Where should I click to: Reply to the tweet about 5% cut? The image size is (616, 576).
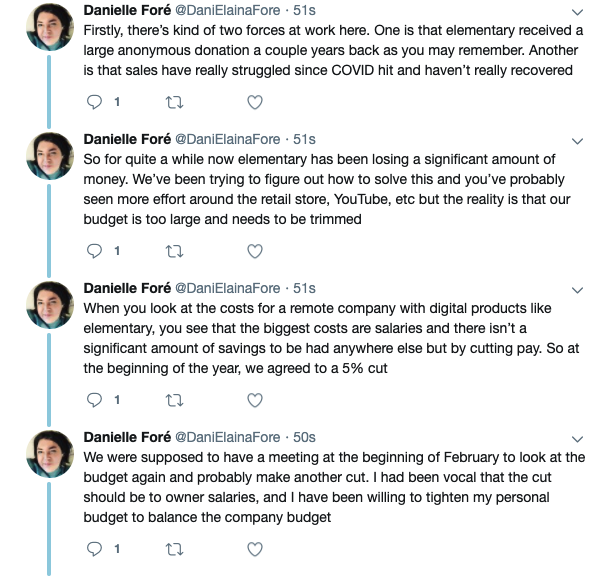[x=96, y=400]
